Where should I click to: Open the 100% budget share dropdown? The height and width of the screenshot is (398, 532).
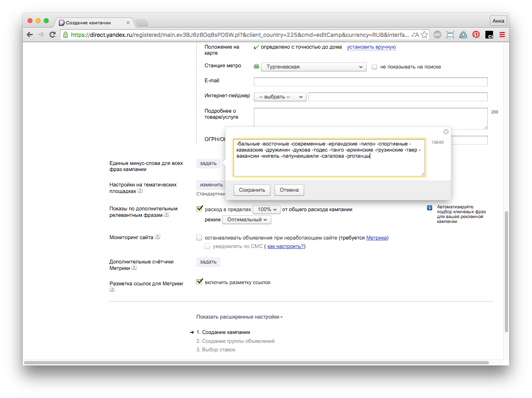coord(266,210)
